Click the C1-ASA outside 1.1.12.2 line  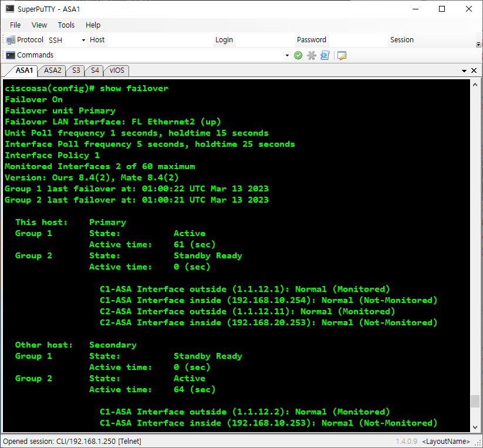(245, 412)
